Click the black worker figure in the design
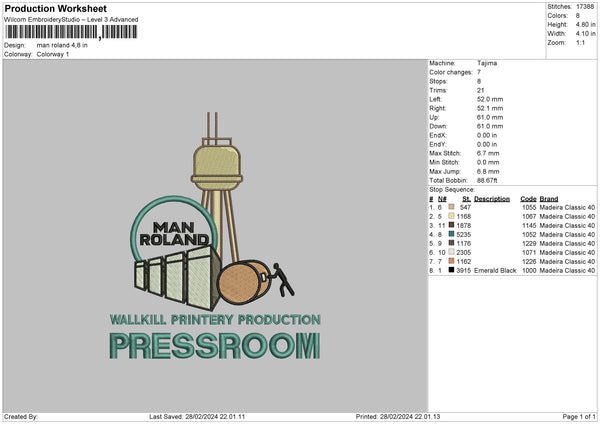This screenshot has width=600, height=424. (281, 279)
